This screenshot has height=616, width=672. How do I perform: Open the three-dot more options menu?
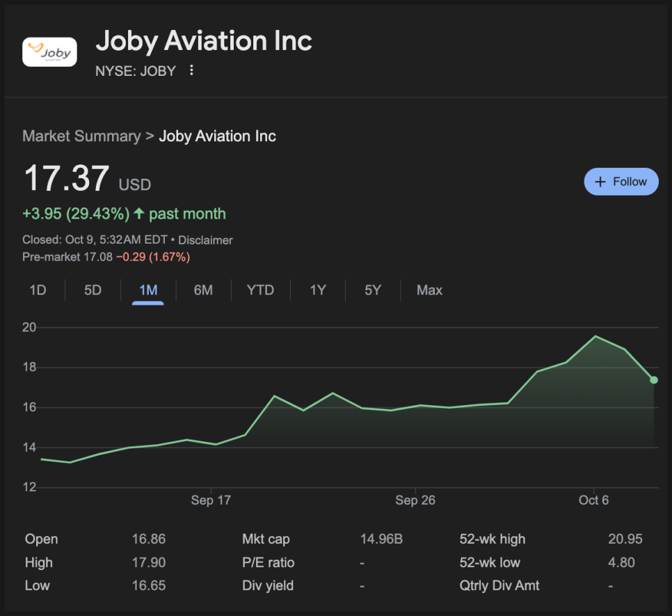click(x=192, y=70)
